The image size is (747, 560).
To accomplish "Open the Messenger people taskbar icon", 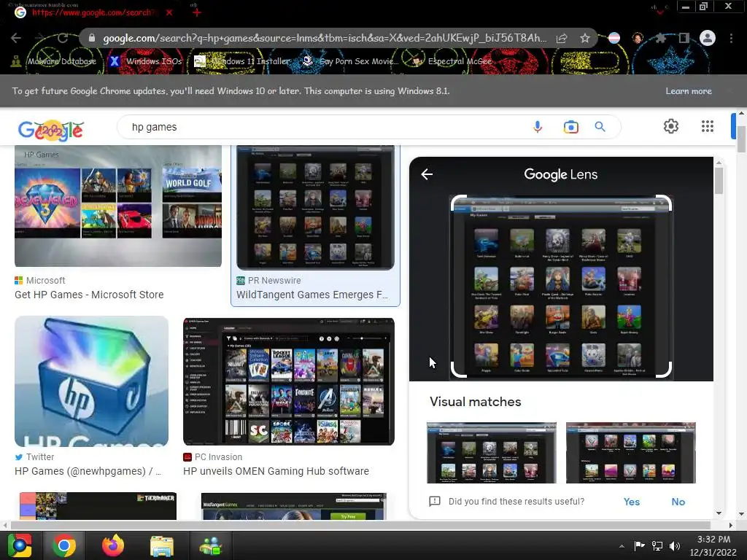I will 211,546.
